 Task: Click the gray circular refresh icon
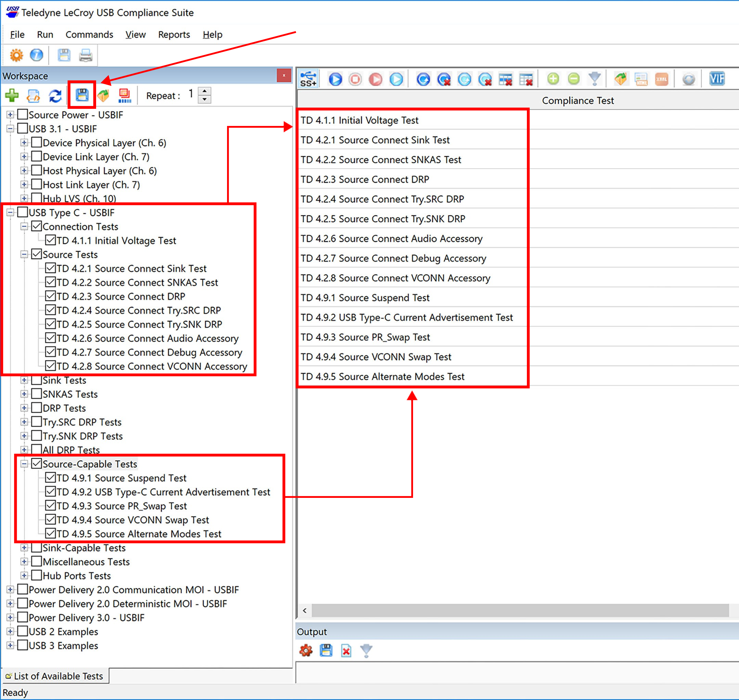click(689, 79)
